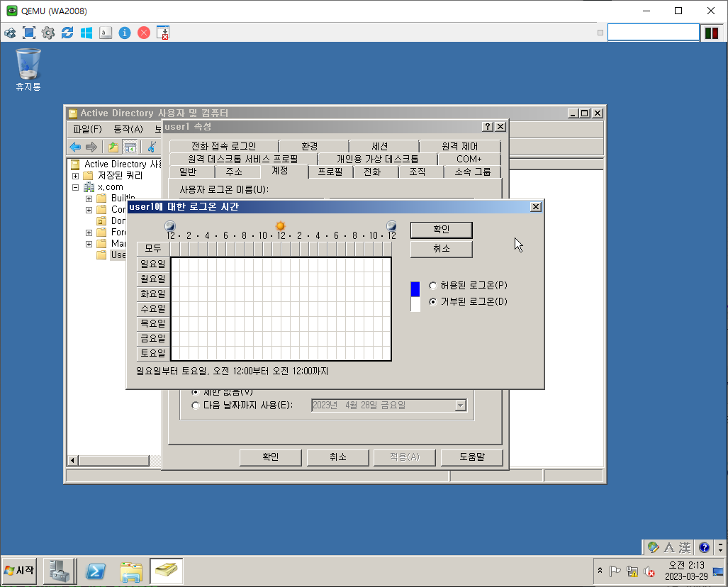This screenshot has width=728, height=587.
Task: Click the blue permitted color swatch
Action: pyautogui.click(x=415, y=289)
